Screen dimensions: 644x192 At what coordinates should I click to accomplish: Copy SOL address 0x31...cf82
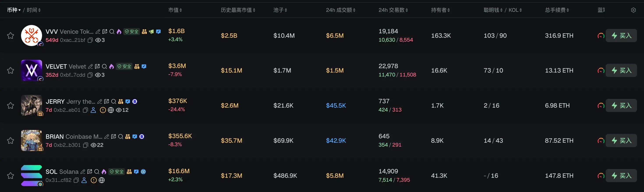pyautogui.click(x=76, y=180)
